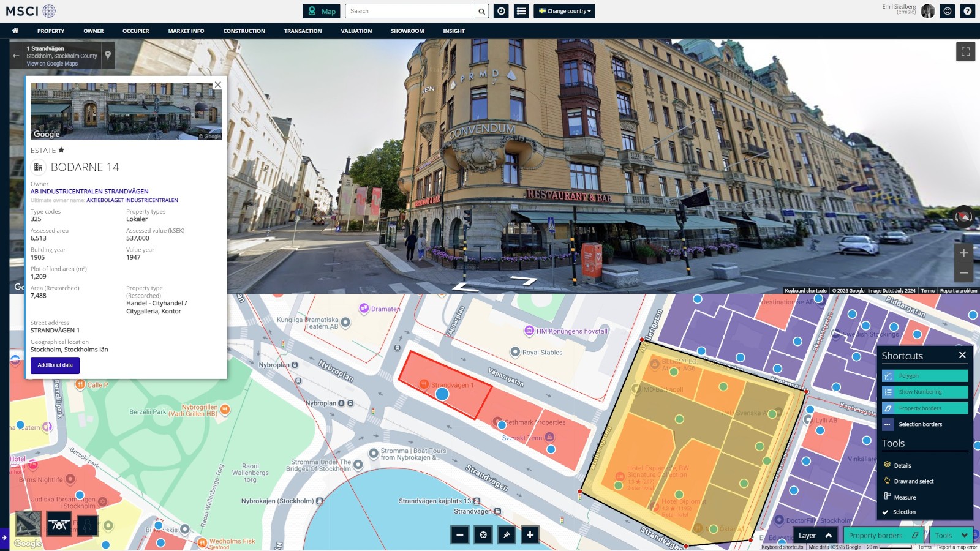980x551 pixels.
Task: Toggle the Polygon shortcut
Action: tap(925, 376)
